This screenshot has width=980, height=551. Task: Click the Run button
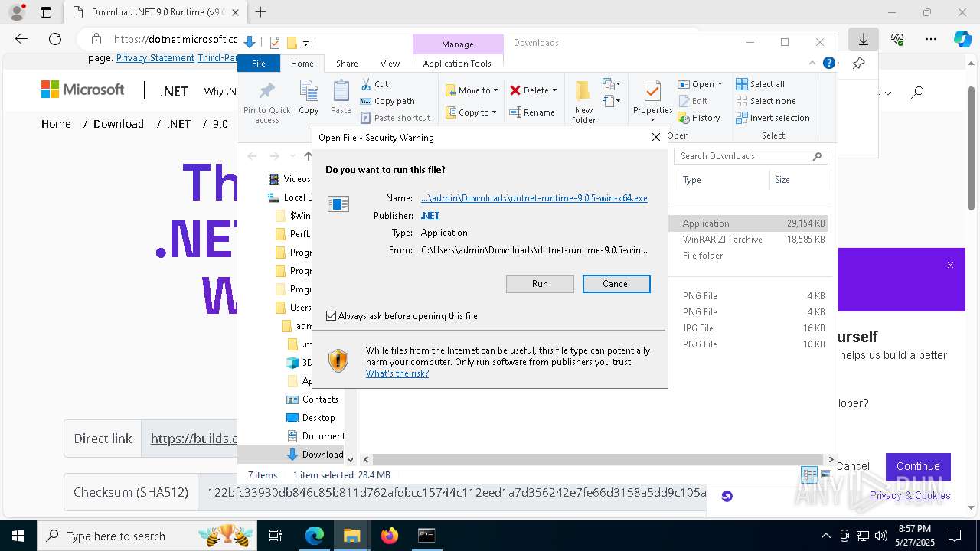click(x=540, y=284)
